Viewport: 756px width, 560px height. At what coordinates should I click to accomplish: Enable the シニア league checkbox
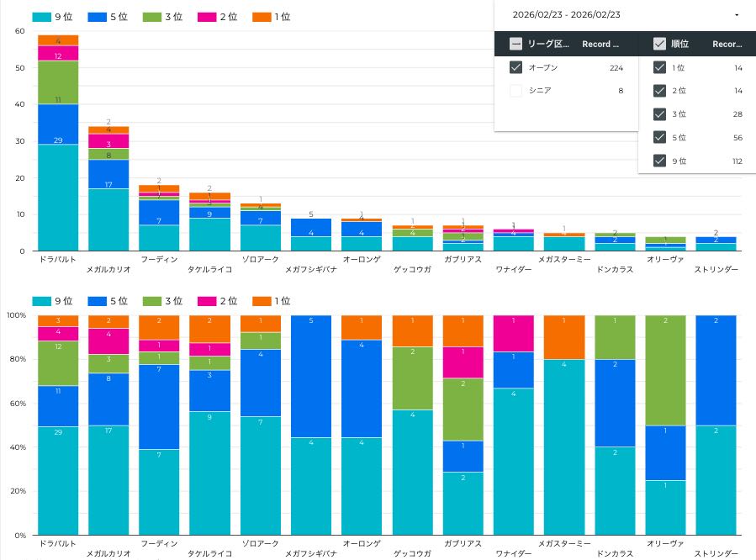[x=515, y=91]
